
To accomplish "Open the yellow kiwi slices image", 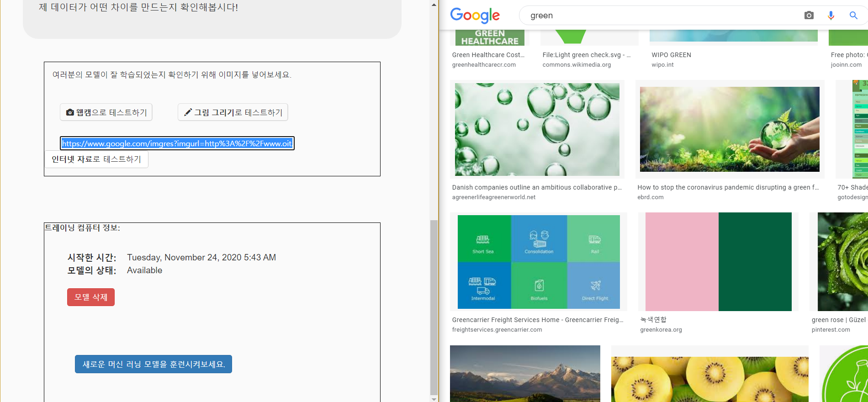I will (x=710, y=379).
